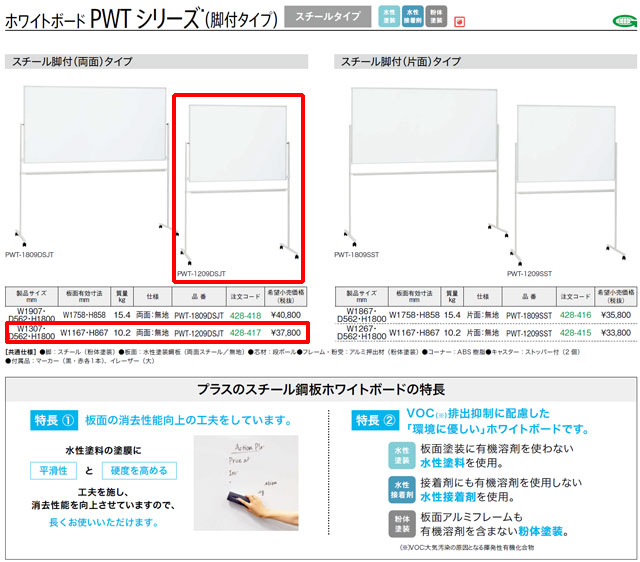The image size is (640, 562).
Task: Click the green G logo at top right
Action: 624,21
